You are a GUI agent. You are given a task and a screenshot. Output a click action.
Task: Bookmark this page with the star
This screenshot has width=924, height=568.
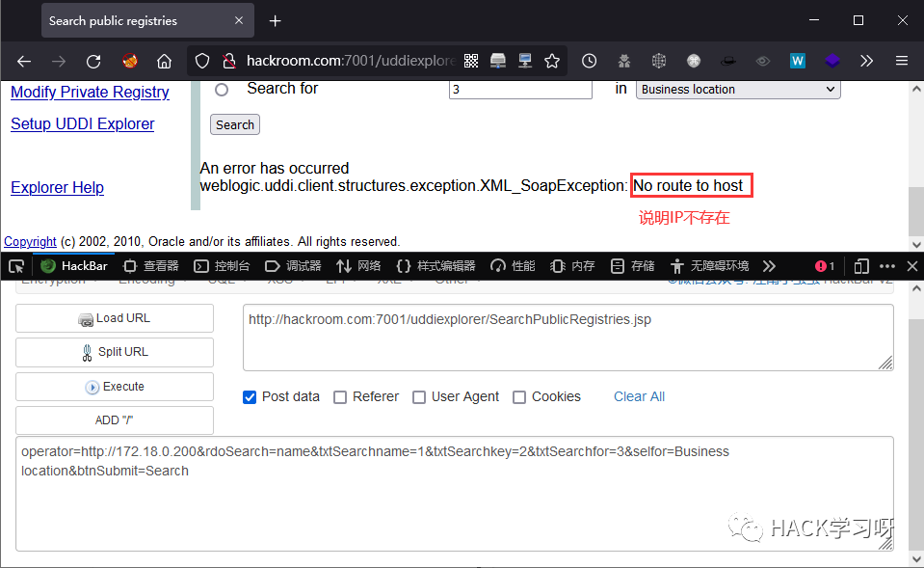pos(552,61)
